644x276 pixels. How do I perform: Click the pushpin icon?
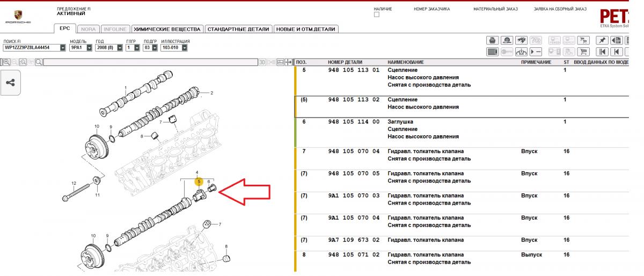pos(602,40)
